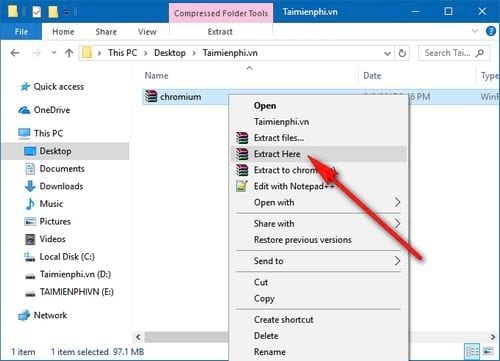Click the Compressed Folder Tools contextual tab
Image resolution: width=500 pixels, height=361 pixels.
(x=221, y=13)
